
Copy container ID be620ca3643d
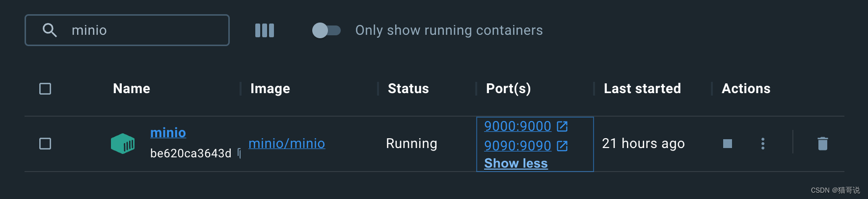click(239, 153)
